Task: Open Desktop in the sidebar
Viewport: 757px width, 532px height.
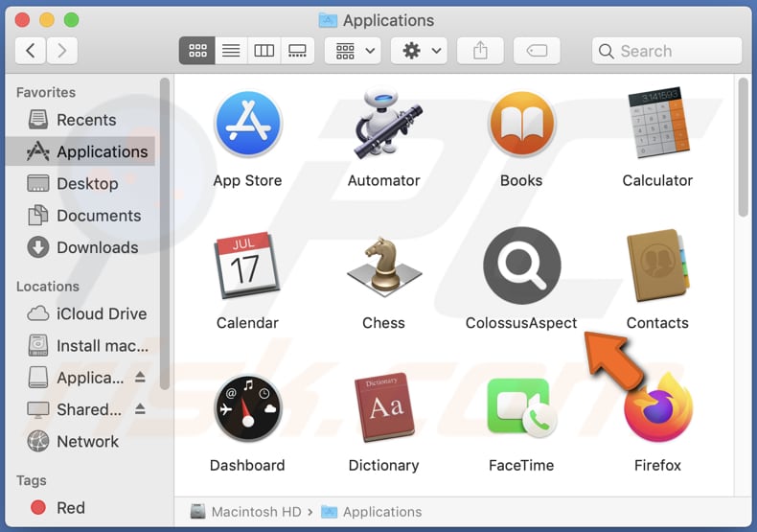Action: (81, 183)
